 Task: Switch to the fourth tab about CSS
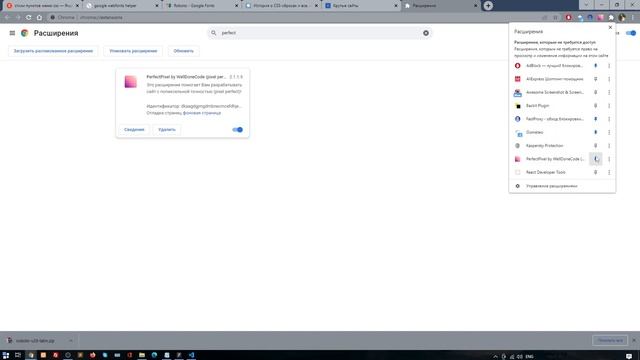281,6
